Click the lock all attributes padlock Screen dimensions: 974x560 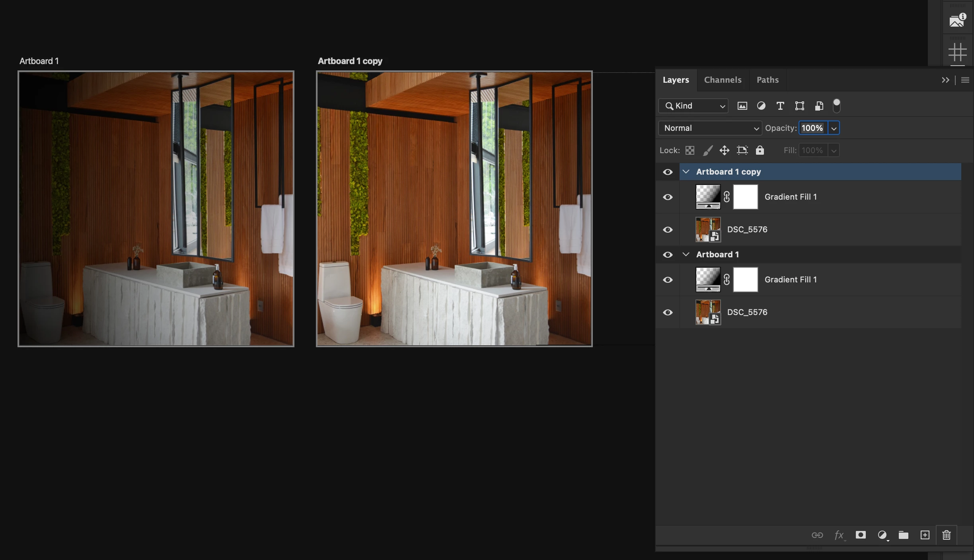point(760,150)
